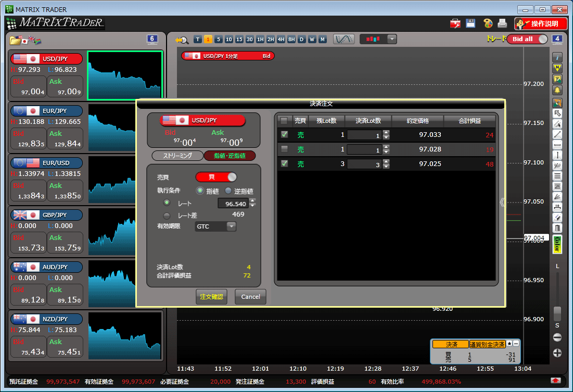The width and height of the screenshot is (573, 392).
Task: Select the 逆指値 stop radio button
Action: (x=228, y=191)
